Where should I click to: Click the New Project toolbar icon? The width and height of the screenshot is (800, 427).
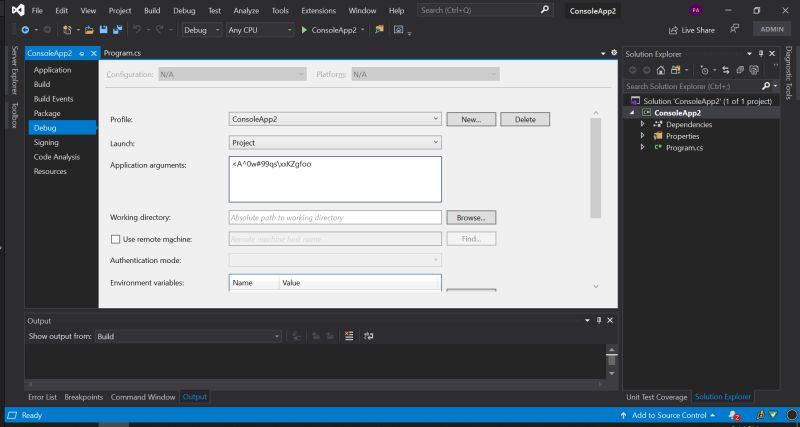(x=67, y=30)
